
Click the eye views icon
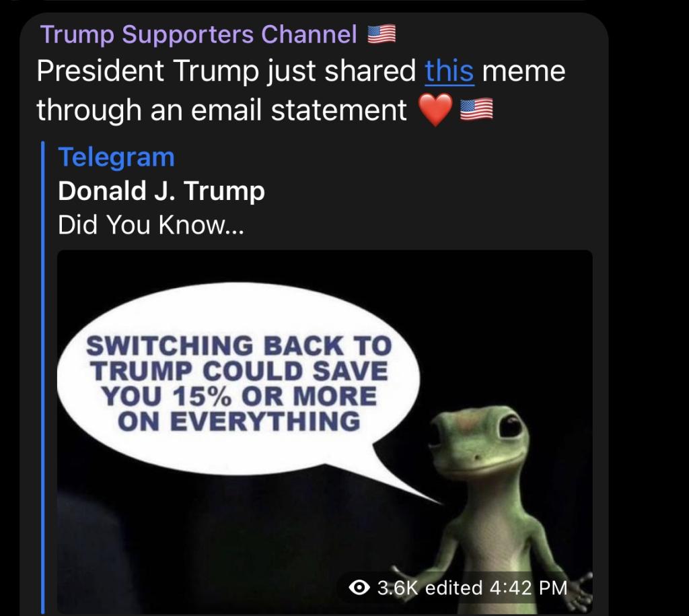click(x=359, y=588)
